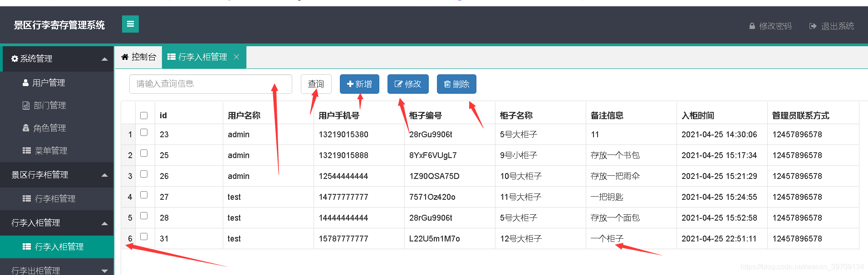This screenshot has width=868, height=275.
Task: Click the trash icon on 删除 button
Action: click(x=447, y=84)
